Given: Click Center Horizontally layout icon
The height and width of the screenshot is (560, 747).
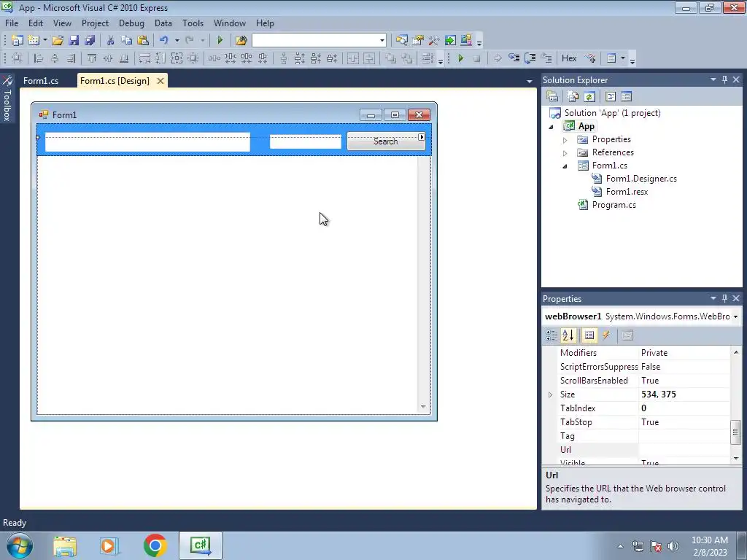Looking at the screenshot, I should point(353,58).
